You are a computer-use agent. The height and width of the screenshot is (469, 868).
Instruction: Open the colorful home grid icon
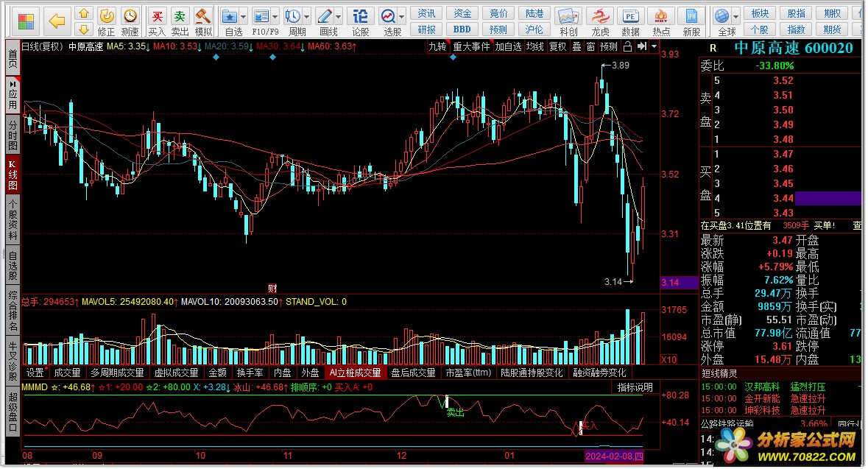pyautogui.click(x=26, y=21)
